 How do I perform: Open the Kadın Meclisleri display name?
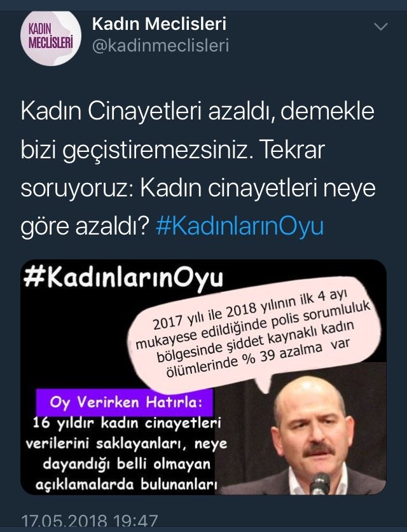tap(159, 24)
